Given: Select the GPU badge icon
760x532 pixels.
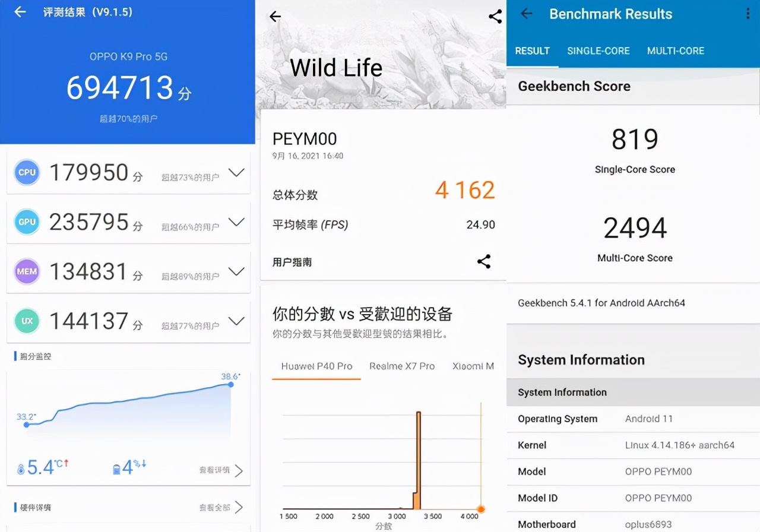Looking at the screenshot, I should tap(27, 222).
